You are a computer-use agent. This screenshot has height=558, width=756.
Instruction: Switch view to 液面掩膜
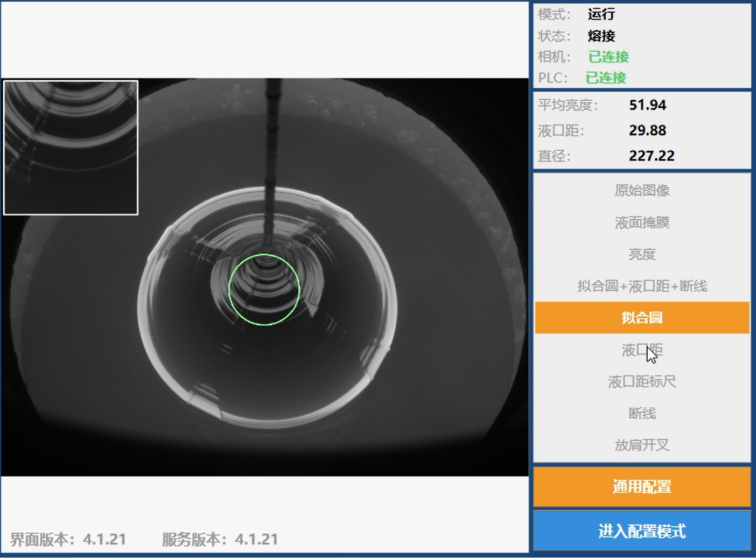[x=642, y=222]
